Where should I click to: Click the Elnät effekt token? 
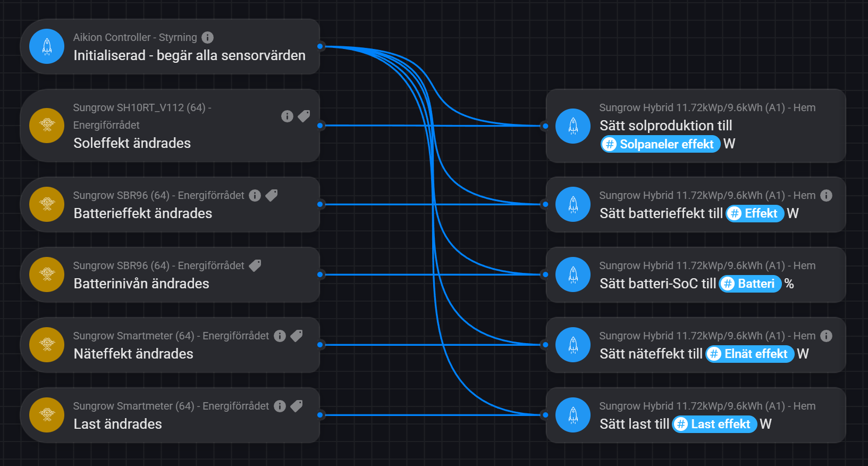(750, 354)
